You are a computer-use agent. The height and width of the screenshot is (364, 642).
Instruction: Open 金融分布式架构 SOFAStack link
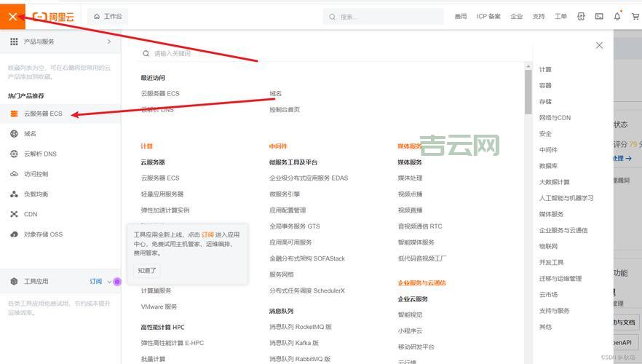(x=307, y=258)
